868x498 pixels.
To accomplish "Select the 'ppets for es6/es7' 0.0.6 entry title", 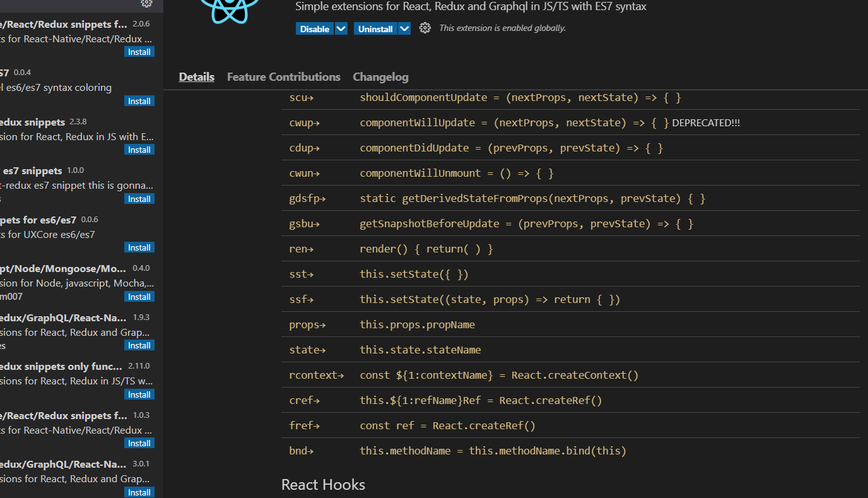I will [38, 220].
